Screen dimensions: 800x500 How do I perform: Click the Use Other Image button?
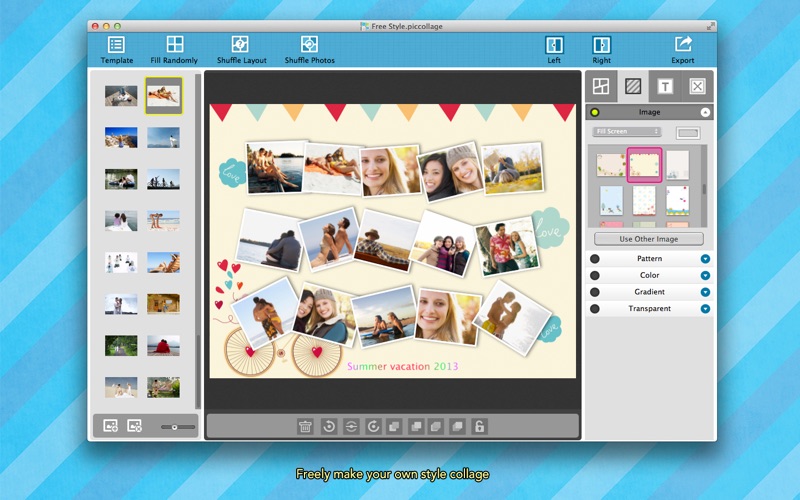[x=649, y=239]
